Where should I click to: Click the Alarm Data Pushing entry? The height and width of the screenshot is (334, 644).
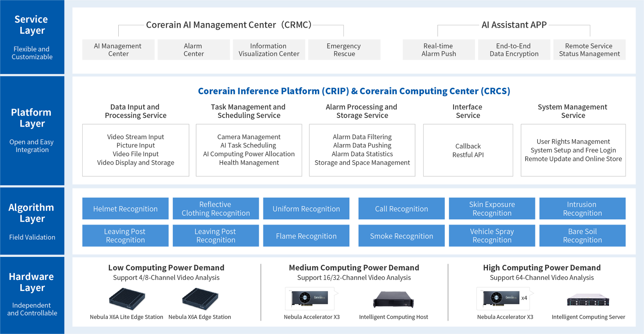pos(362,146)
